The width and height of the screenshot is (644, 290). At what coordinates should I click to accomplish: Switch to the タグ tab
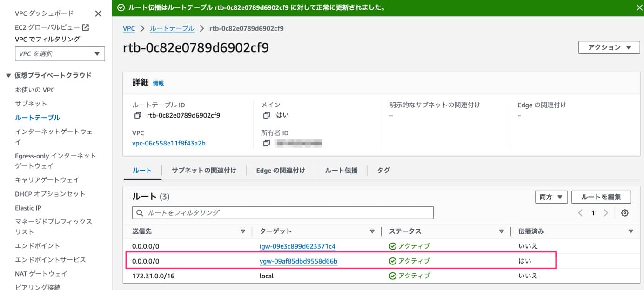click(x=383, y=171)
